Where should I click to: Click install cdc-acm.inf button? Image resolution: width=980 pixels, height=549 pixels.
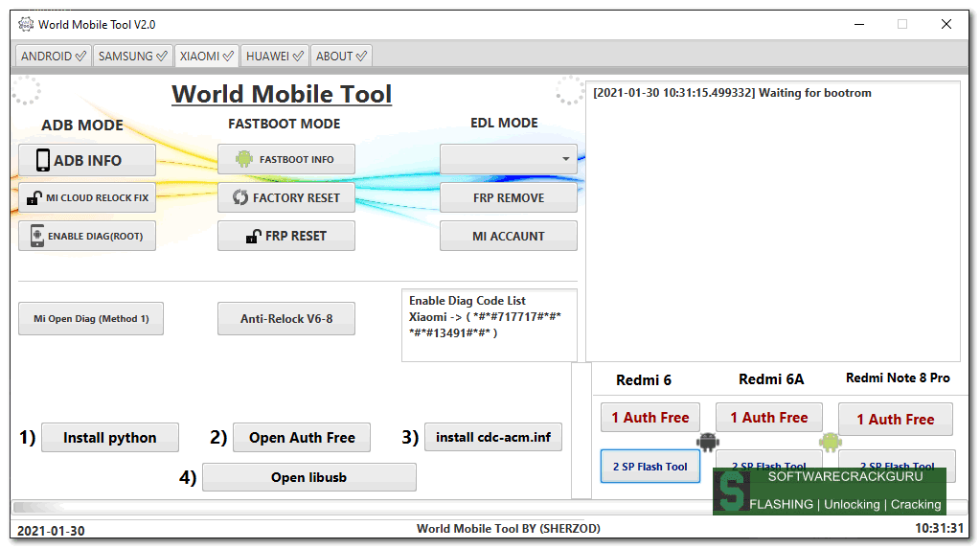[493, 437]
